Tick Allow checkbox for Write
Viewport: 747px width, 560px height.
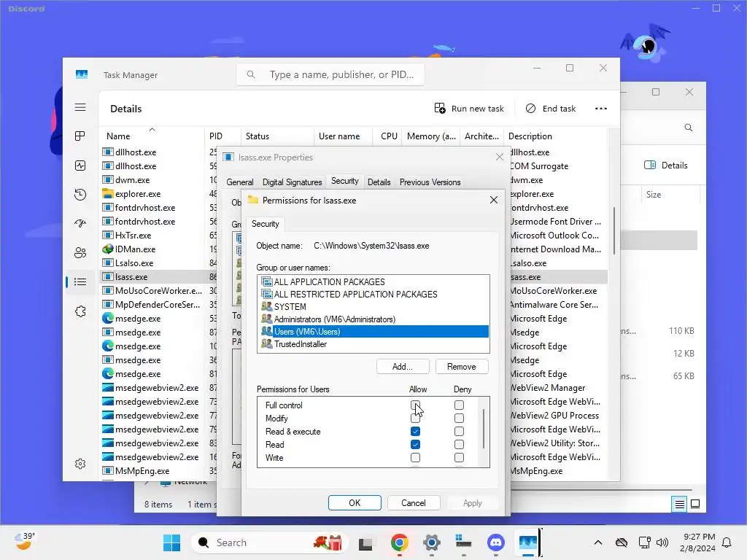coord(415,458)
